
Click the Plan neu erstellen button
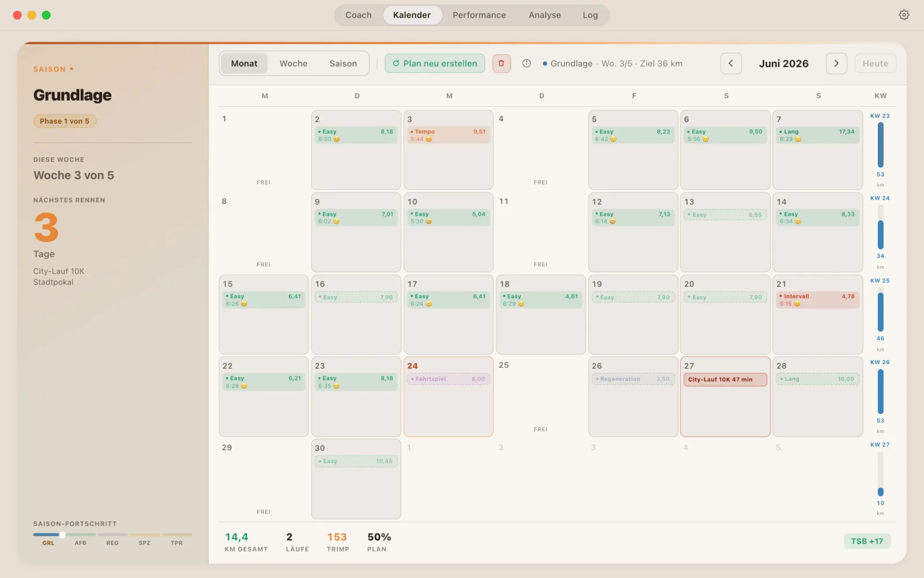tap(435, 64)
